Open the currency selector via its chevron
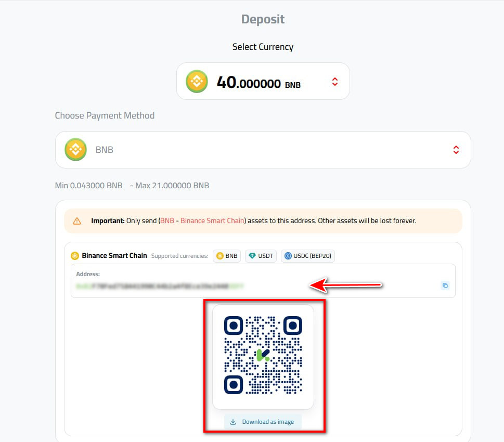This screenshot has width=504, height=442. coord(335,81)
